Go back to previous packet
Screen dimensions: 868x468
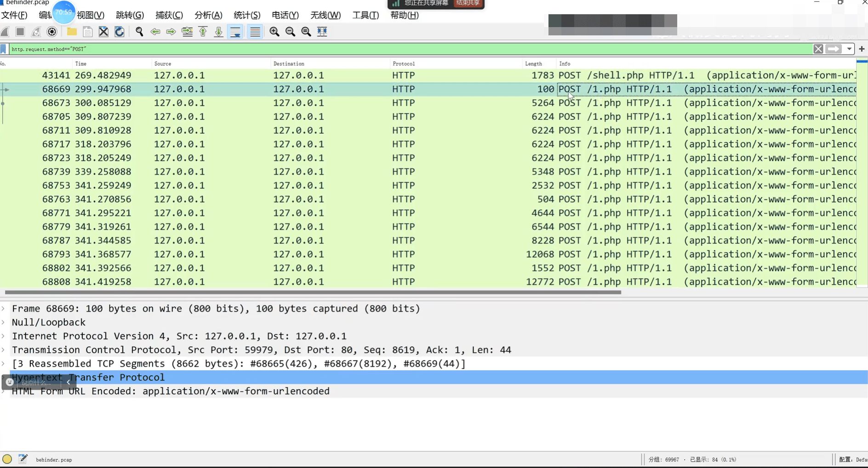[x=155, y=32]
